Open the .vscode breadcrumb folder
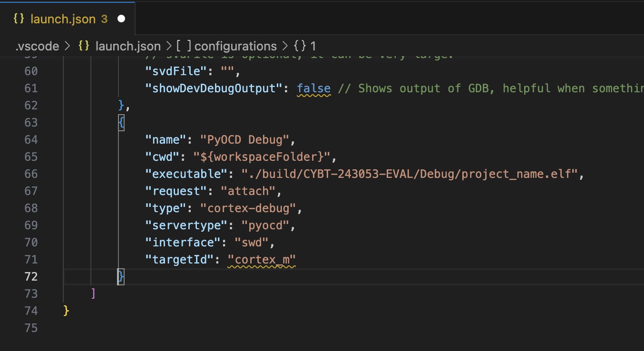 click(x=37, y=46)
